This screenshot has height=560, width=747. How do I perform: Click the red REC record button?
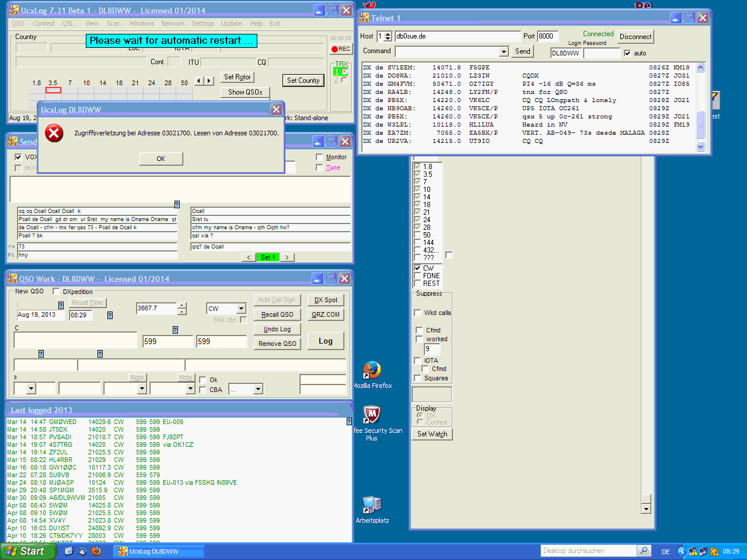click(x=341, y=49)
